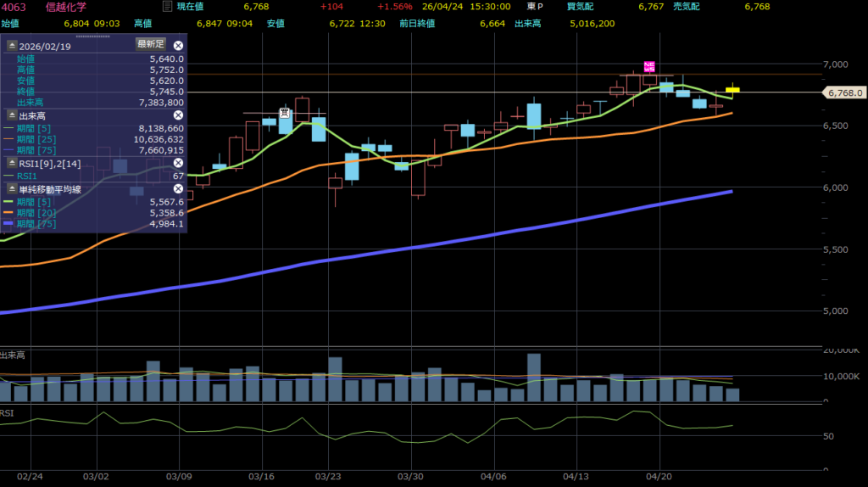Screen dimensions: 868x487
Task: Click the 買 buy marker on chart
Action: click(285, 113)
